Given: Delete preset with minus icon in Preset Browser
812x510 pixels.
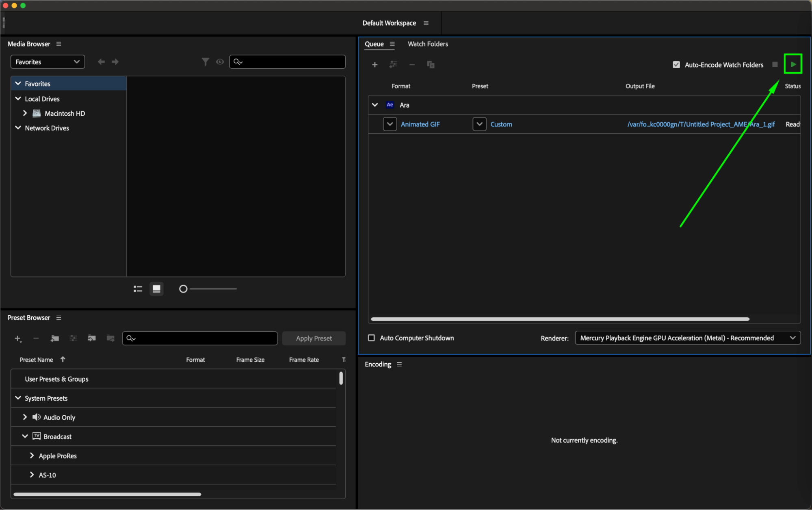Looking at the screenshot, I should coord(36,339).
